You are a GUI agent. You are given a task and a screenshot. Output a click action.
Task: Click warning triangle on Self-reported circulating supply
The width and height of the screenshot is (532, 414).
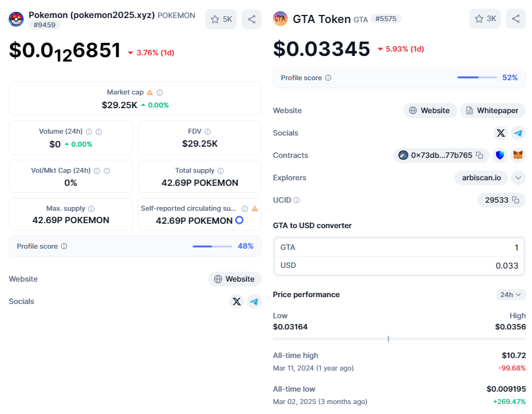coord(255,209)
